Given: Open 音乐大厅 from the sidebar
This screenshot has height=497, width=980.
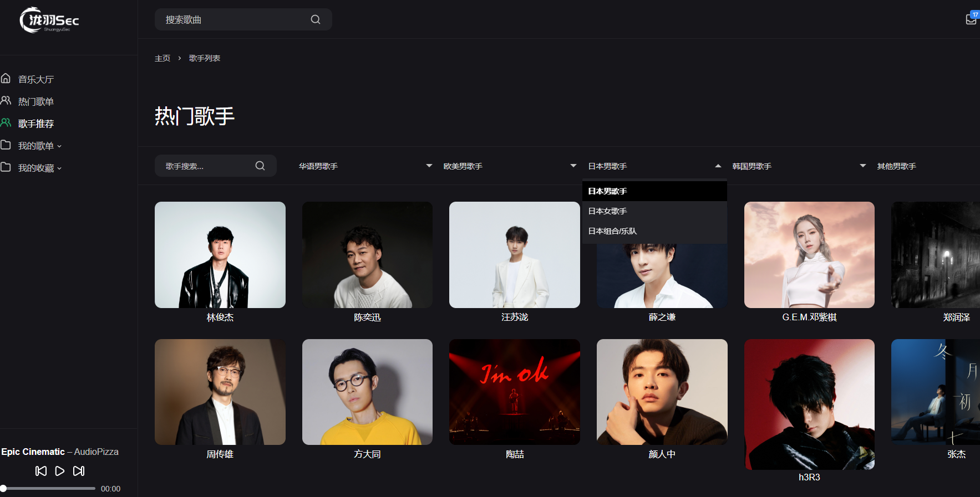Looking at the screenshot, I should coord(36,79).
